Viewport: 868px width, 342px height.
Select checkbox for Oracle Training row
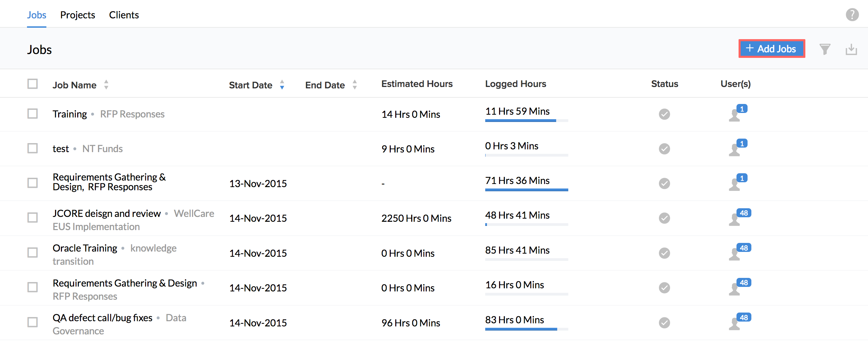coord(33,253)
